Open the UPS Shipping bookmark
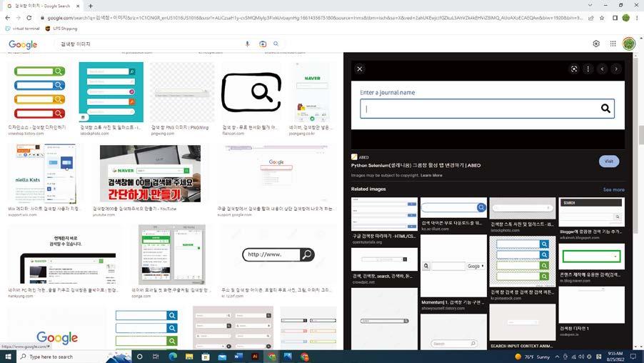Viewport: 644px width, 363px height. 61,29
